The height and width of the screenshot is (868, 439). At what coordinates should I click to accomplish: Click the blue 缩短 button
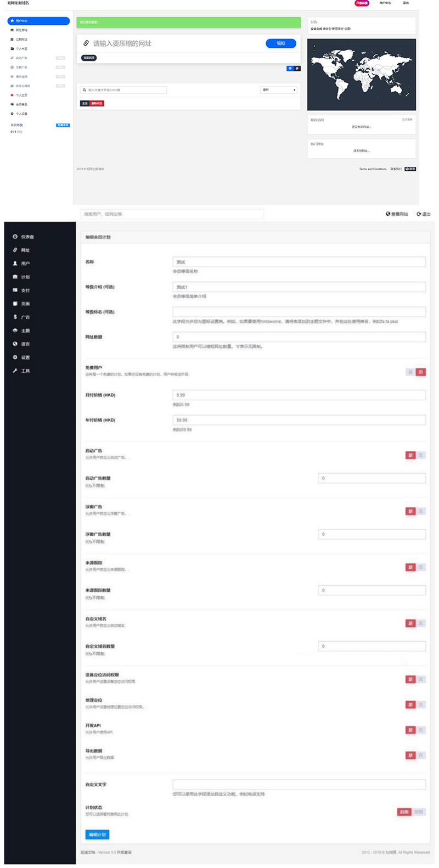coord(281,43)
